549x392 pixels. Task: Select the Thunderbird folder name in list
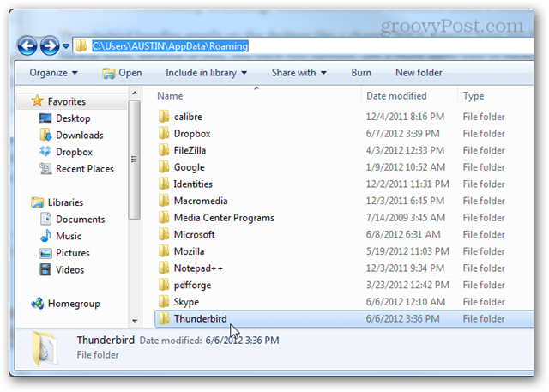coord(200,318)
